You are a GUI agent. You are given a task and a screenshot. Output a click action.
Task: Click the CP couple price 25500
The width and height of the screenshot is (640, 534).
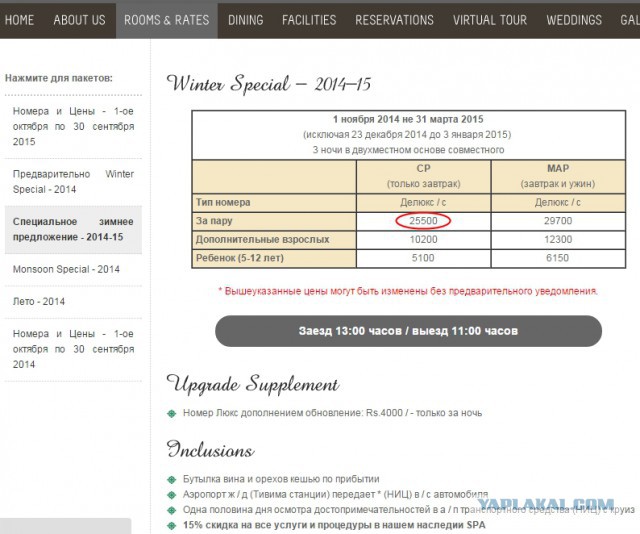click(423, 221)
